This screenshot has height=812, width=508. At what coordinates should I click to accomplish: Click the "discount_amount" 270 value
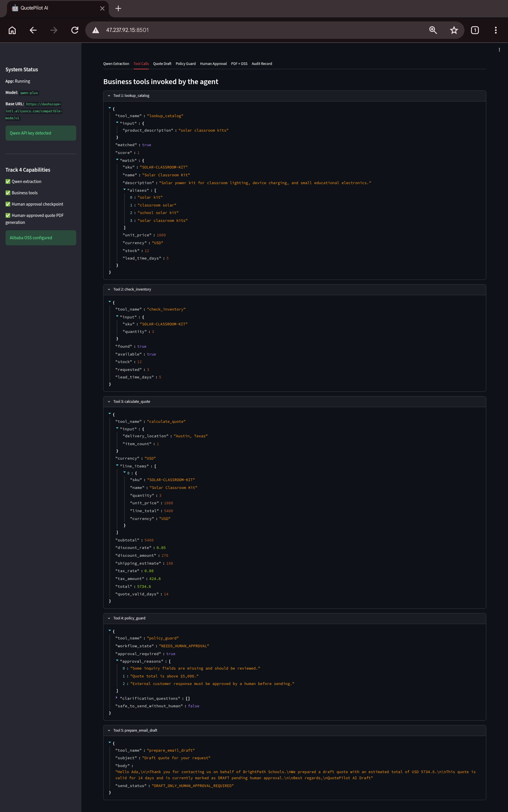[x=165, y=556]
